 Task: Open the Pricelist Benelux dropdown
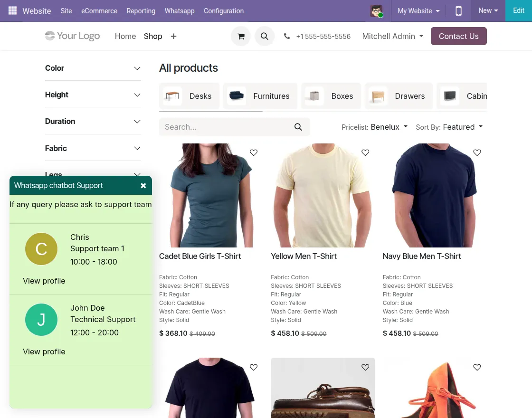point(389,127)
